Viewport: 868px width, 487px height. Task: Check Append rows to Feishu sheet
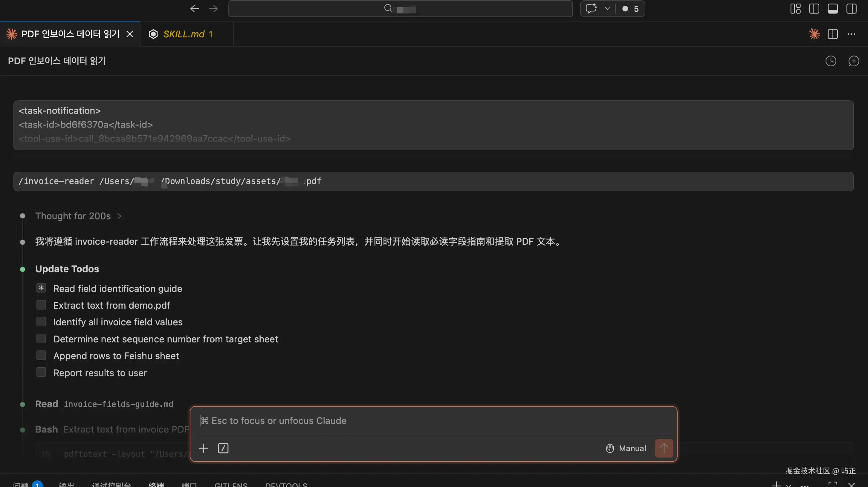[41, 355]
